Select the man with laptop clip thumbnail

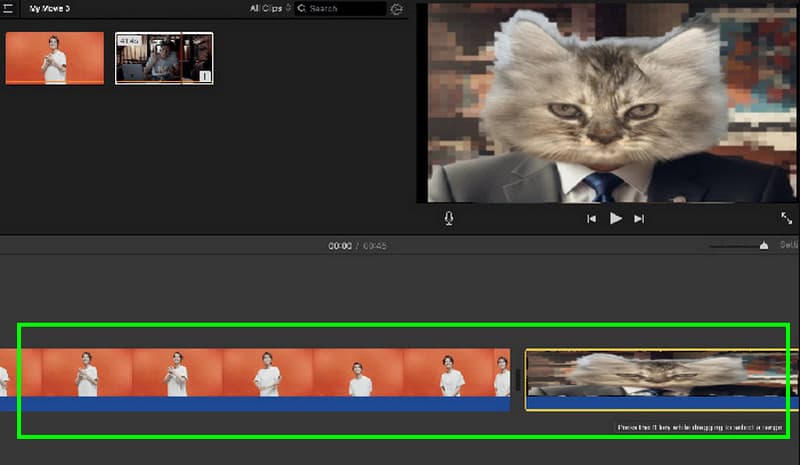tap(164, 58)
